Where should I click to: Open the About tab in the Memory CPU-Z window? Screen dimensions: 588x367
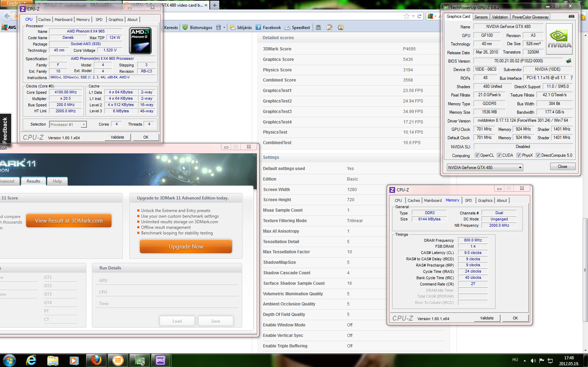click(502, 200)
